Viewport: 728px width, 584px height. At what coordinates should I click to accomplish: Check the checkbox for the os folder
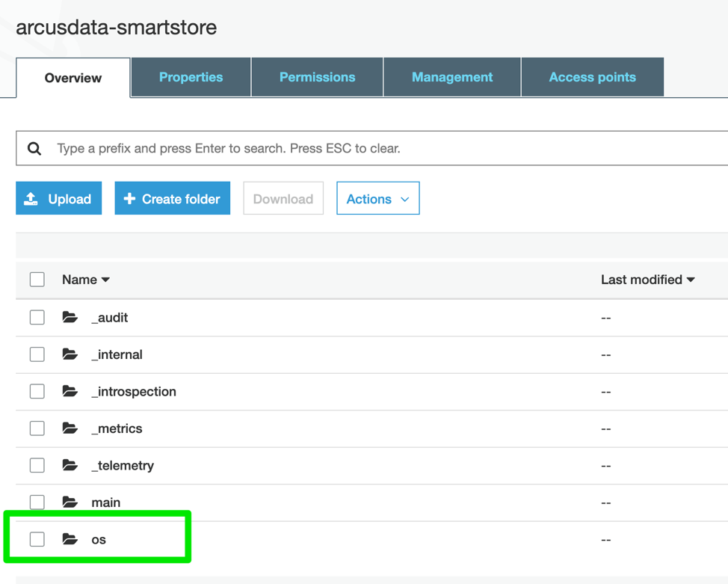37,538
